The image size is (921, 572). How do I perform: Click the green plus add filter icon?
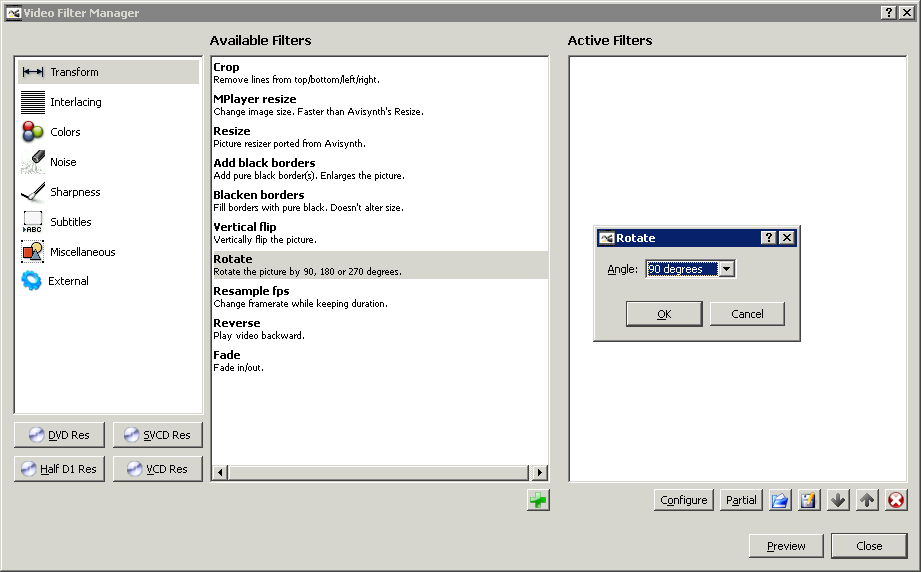(538, 500)
